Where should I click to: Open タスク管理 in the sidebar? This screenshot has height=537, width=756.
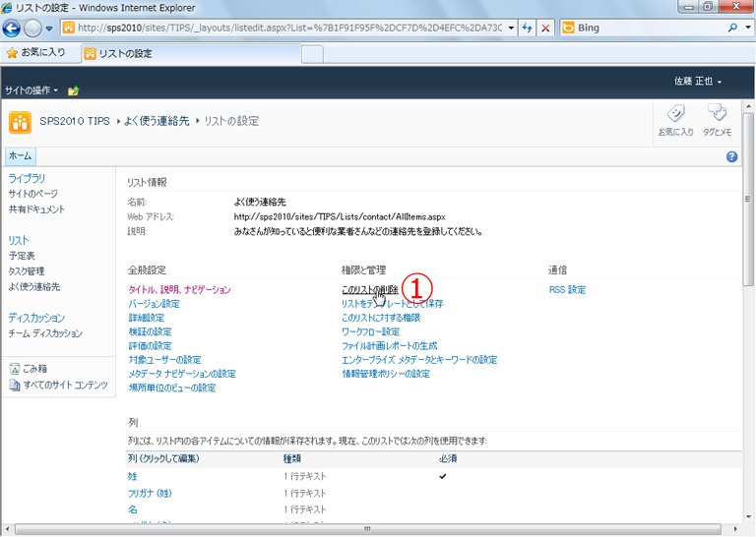point(26,271)
